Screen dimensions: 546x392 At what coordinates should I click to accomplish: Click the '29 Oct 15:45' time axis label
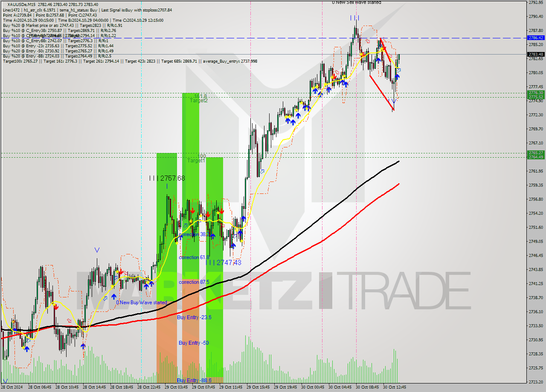click(258, 387)
